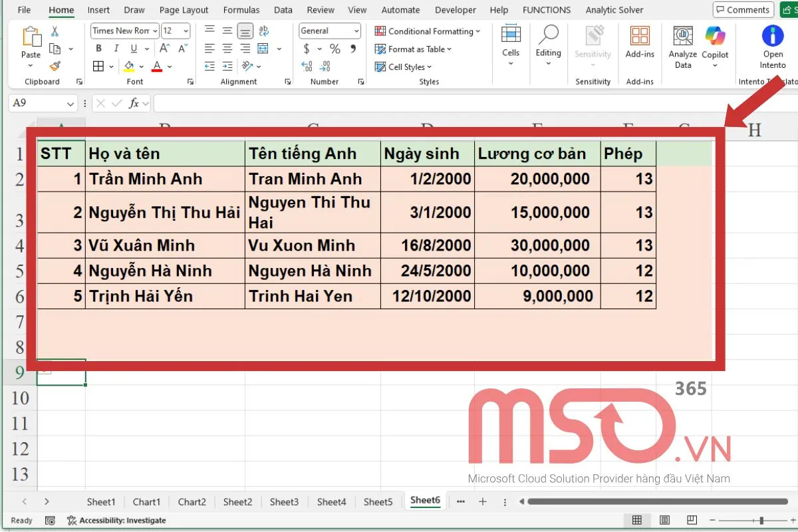Open Conditional Formatting options
The image size is (798, 532).
coord(428,31)
